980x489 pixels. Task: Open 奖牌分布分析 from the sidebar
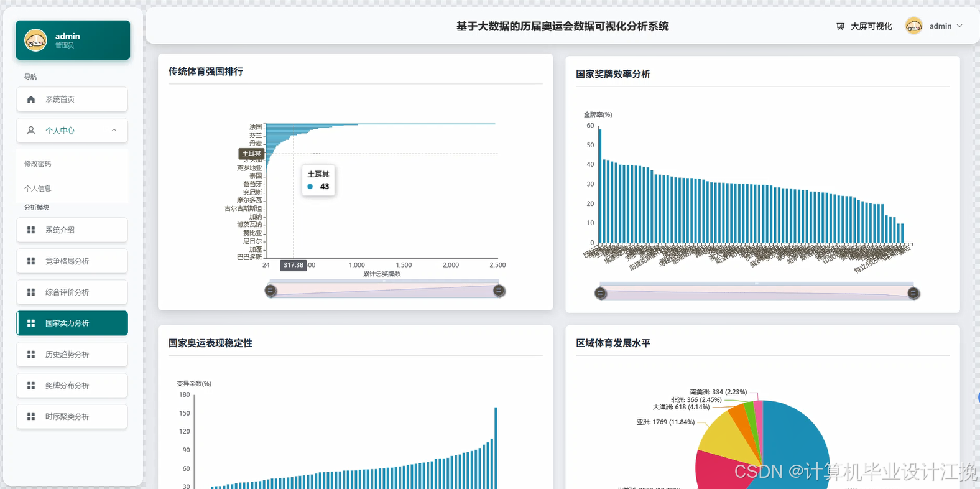[x=72, y=386]
